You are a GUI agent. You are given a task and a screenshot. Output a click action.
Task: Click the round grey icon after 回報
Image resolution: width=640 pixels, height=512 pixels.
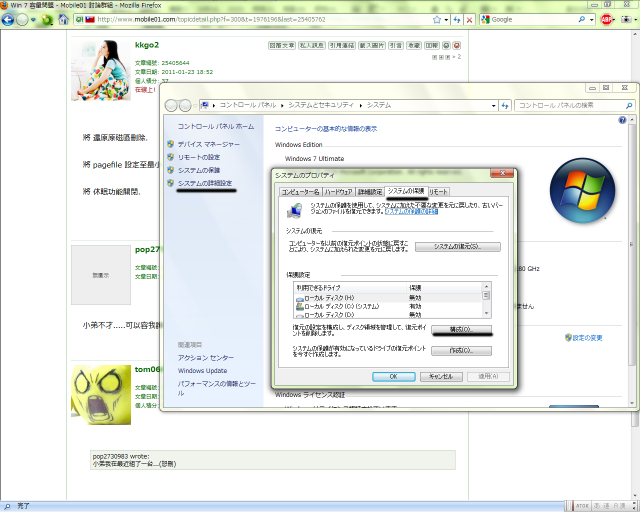pyautogui.click(x=446, y=45)
